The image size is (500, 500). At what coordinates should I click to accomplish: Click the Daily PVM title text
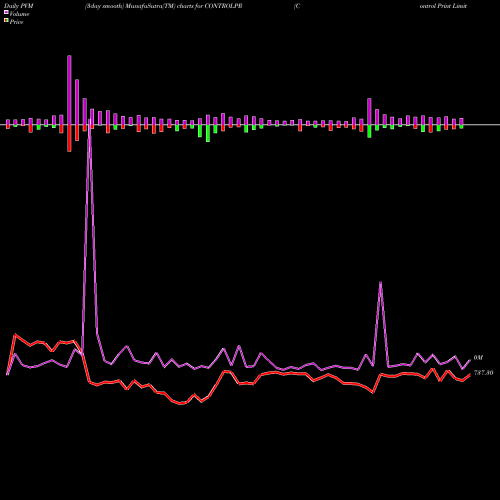click(x=20, y=6)
